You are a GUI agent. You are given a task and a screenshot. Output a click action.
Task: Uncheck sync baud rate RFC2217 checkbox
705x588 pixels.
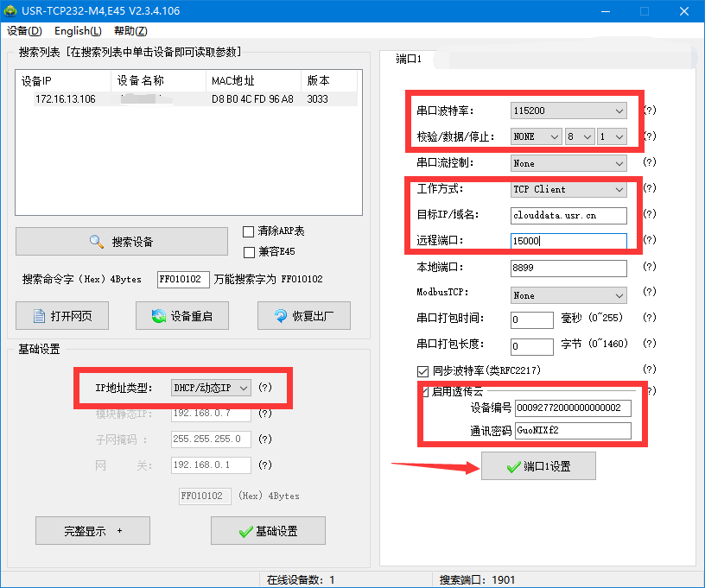point(423,370)
